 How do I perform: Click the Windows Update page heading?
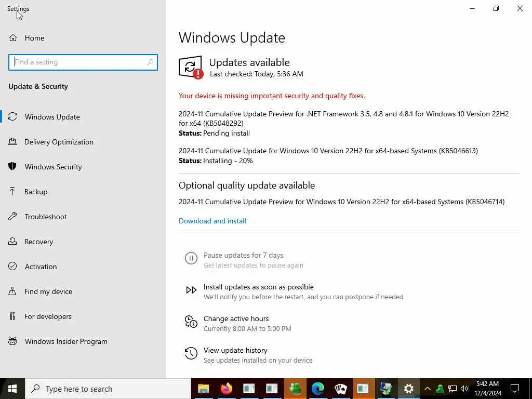point(232,37)
